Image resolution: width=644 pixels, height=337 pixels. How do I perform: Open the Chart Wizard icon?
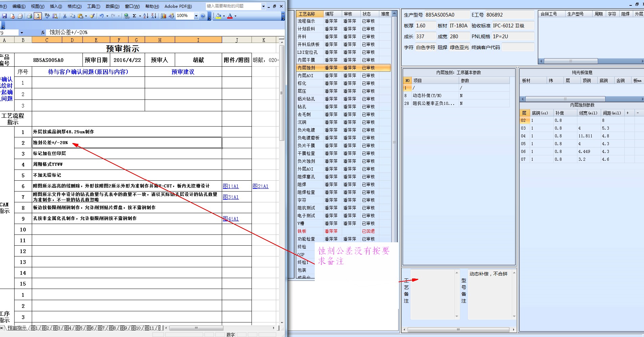click(164, 16)
